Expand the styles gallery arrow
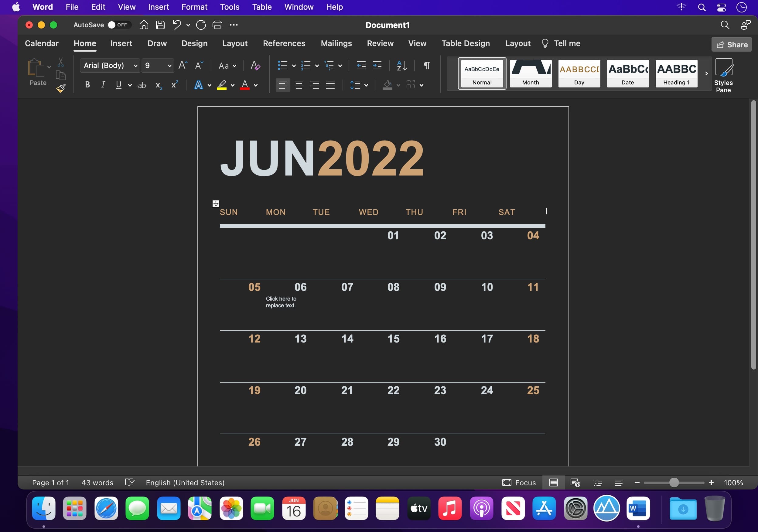The height and width of the screenshot is (532, 758). [x=706, y=73]
